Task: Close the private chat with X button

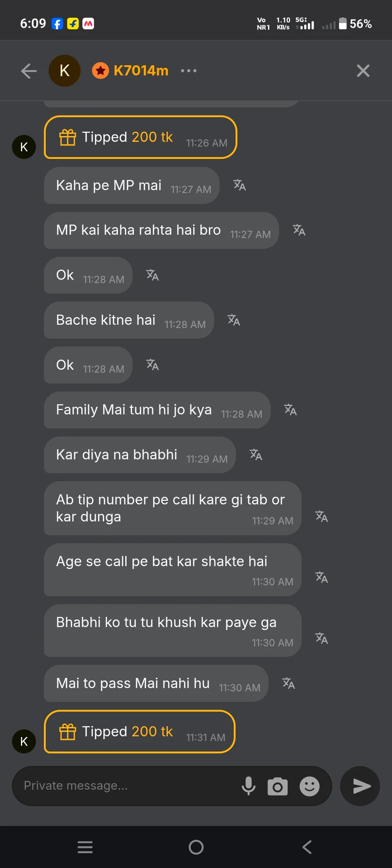Action: 363,71
